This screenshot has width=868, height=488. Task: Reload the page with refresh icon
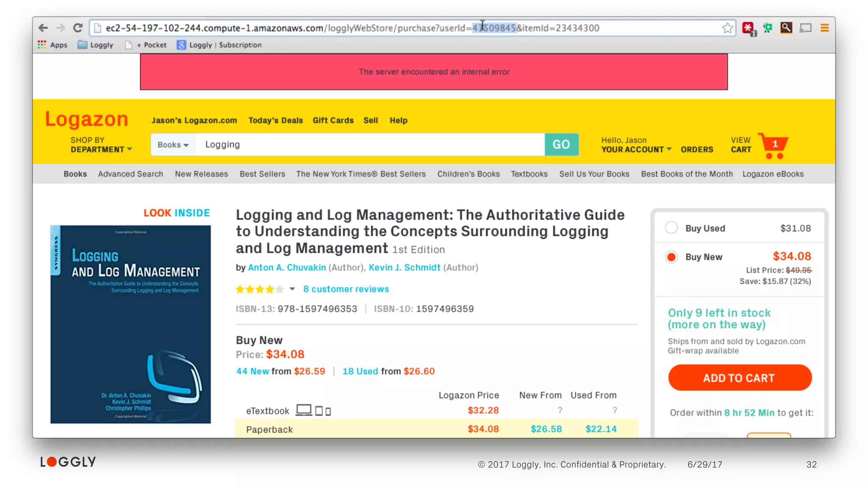(78, 28)
